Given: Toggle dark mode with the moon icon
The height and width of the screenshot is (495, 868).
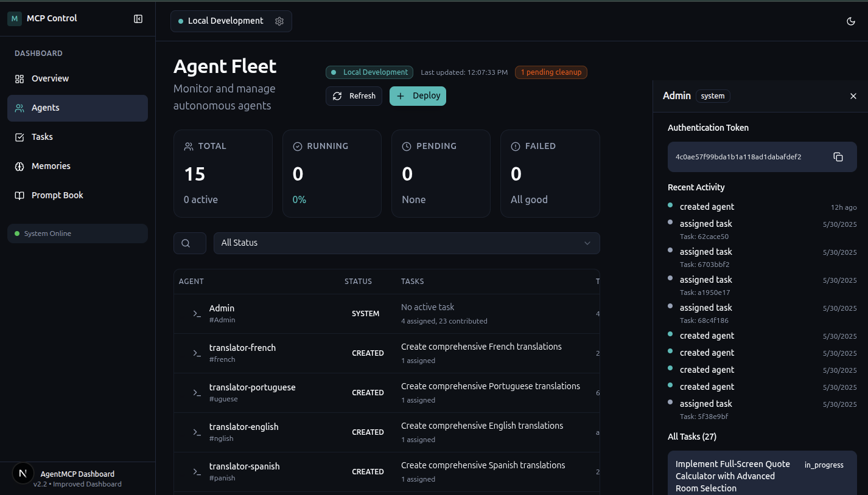Looking at the screenshot, I should pyautogui.click(x=850, y=21).
